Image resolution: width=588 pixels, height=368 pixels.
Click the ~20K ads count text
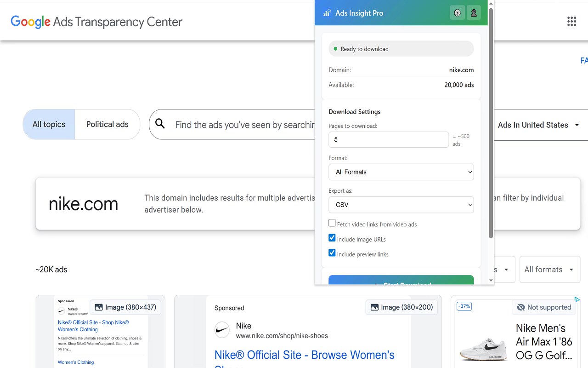(51, 270)
